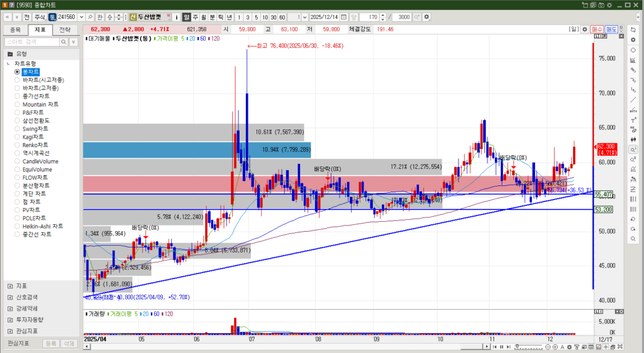Expand the 투자자동향 section
The height and width of the screenshot is (353, 644).
[10, 320]
